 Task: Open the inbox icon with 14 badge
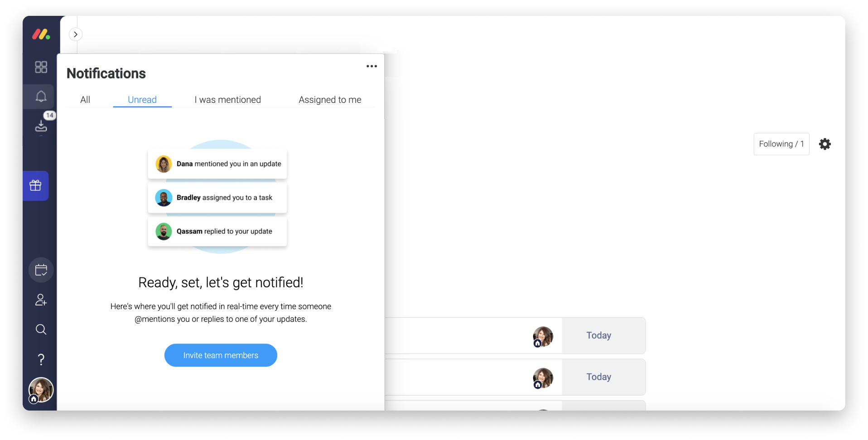(41, 126)
